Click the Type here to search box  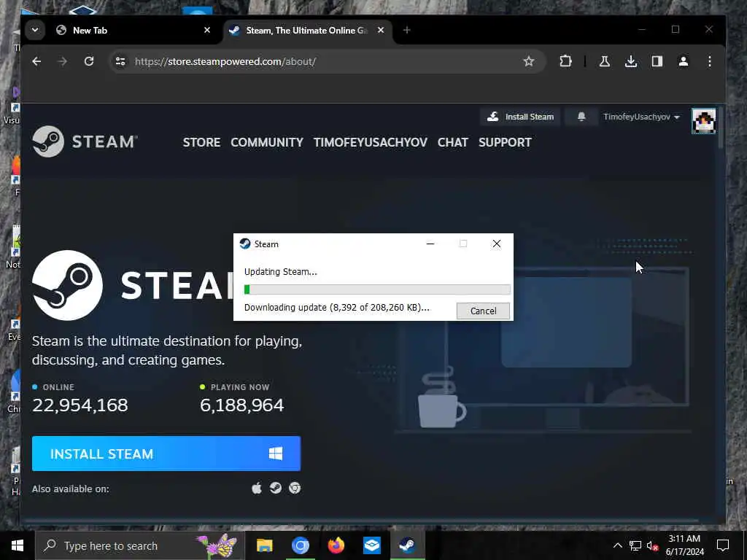(139, 545)
